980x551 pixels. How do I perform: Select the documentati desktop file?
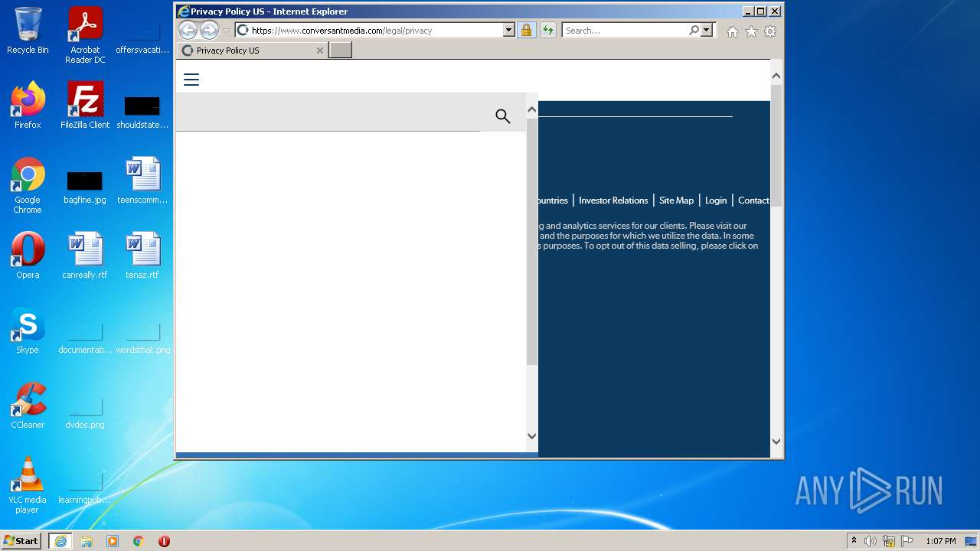tap(85, 337)
